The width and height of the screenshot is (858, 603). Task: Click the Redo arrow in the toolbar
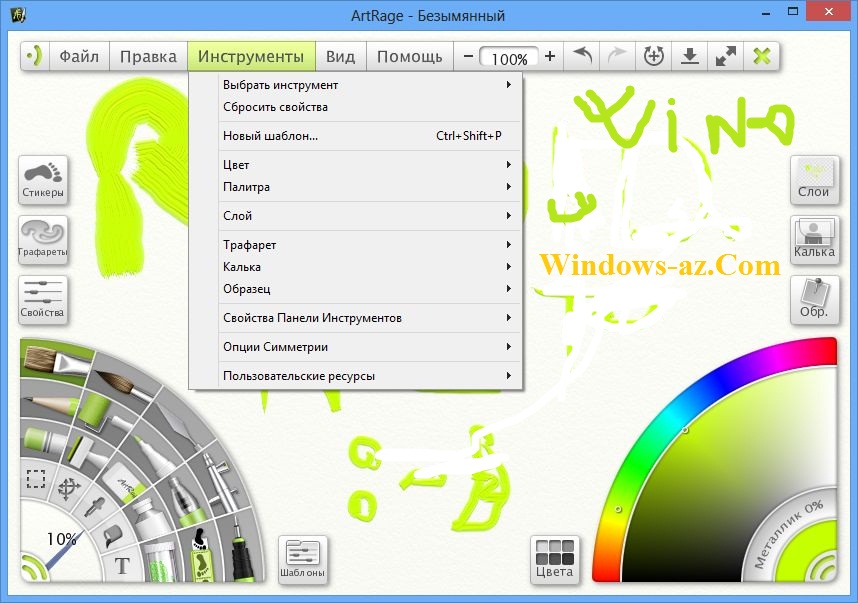point(617,56)
